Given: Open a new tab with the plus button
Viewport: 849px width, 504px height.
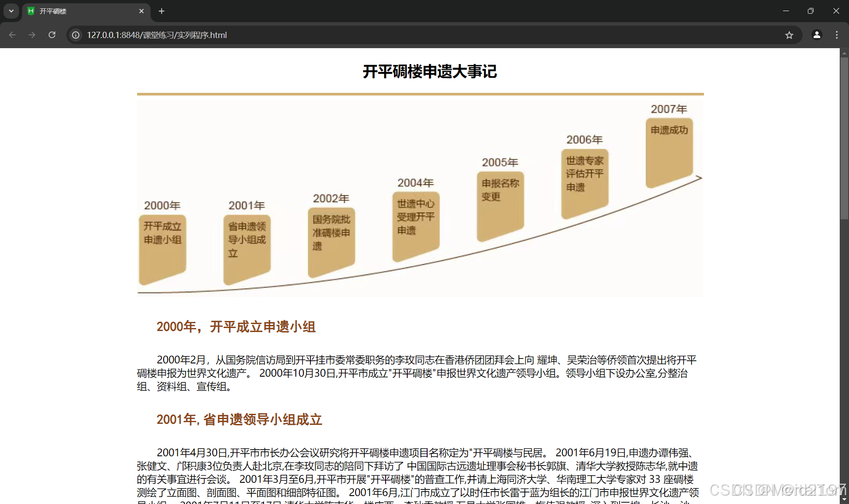Looking at the screenshot, I should click(x=162, y=11).
